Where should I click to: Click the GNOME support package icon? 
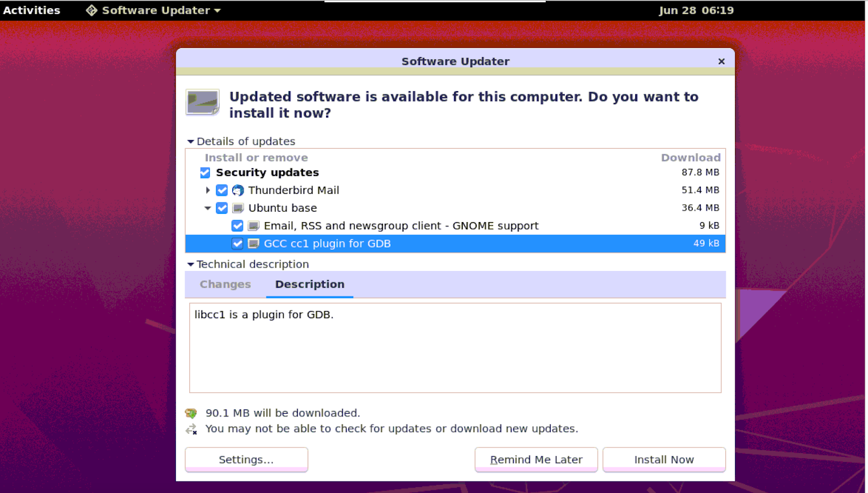(253, 226)
